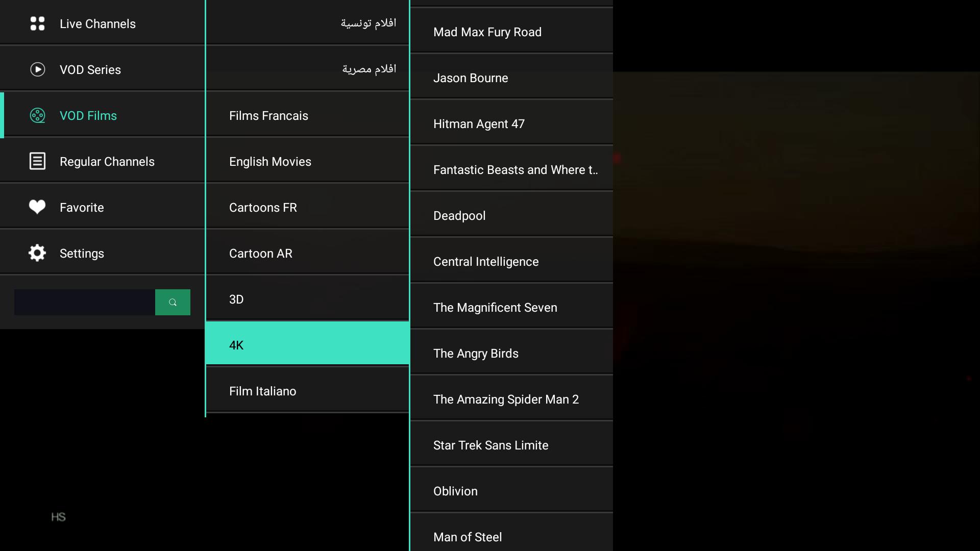The height and width of the screenshot is (551, 980).
Task: Toggle Cartoon AR category selection
Action: (x=307, y=253)
